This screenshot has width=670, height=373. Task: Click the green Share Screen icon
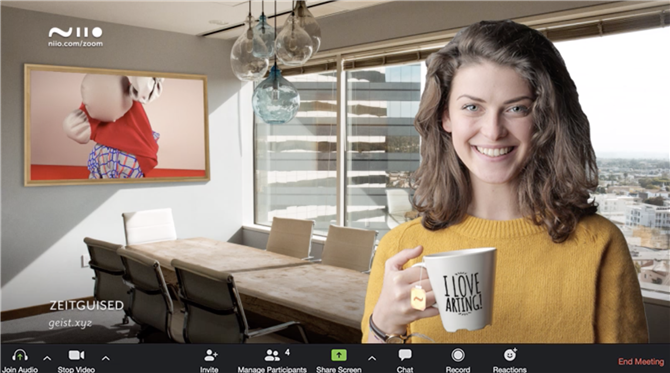(x=338, y=355)
